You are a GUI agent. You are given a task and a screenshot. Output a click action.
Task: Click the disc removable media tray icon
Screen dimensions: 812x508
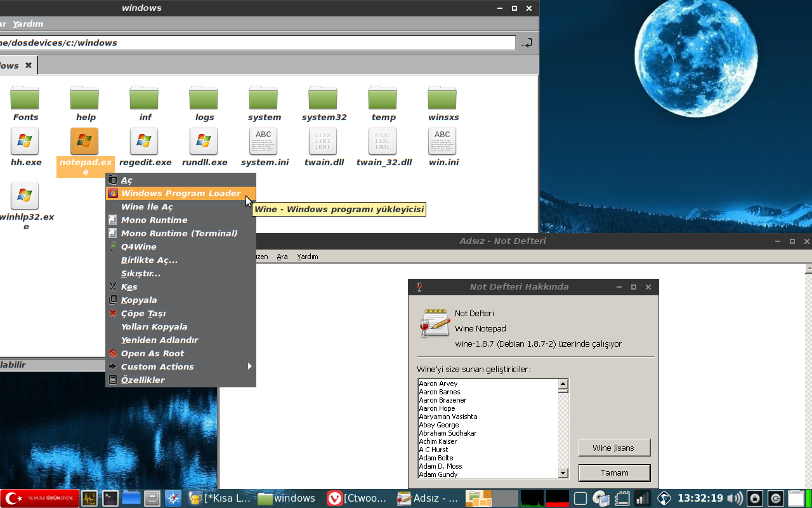(600, 498)
